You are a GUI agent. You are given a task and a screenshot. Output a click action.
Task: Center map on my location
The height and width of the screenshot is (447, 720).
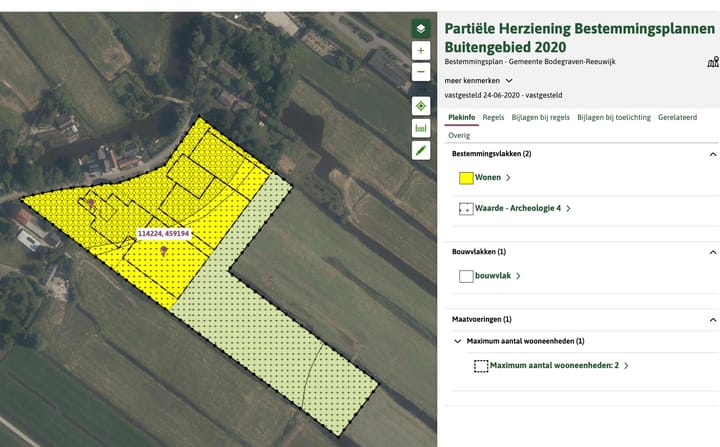[x=421, y=106]
